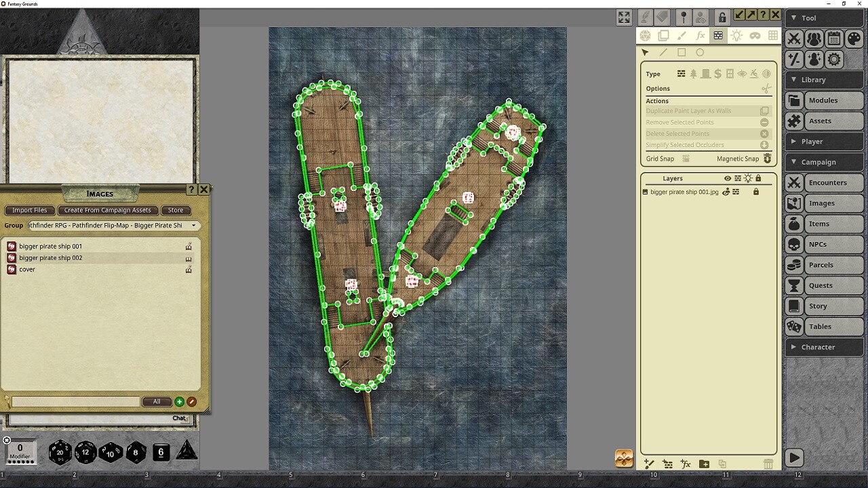
Task: Select the rectangle occluder drawing tool
Action: click(x=682, y=52)
